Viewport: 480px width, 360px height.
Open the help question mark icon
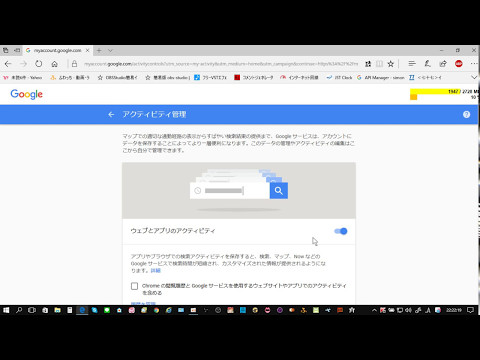coord(466,115)
